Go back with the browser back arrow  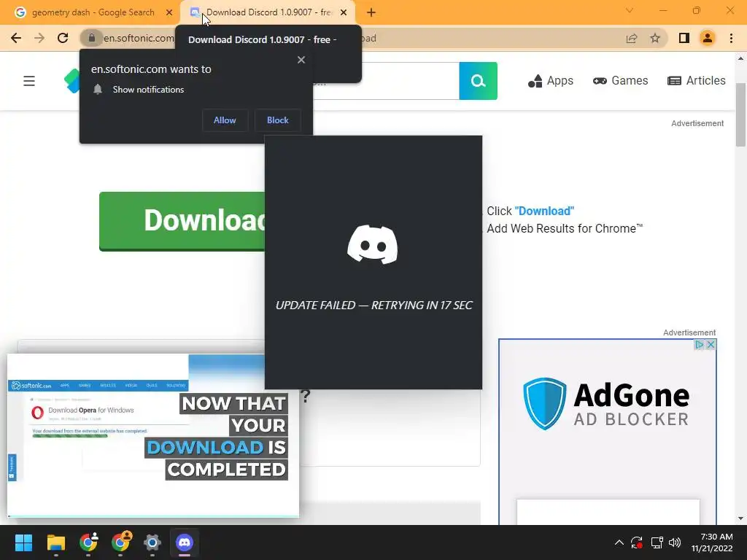[x=16, y=38]
